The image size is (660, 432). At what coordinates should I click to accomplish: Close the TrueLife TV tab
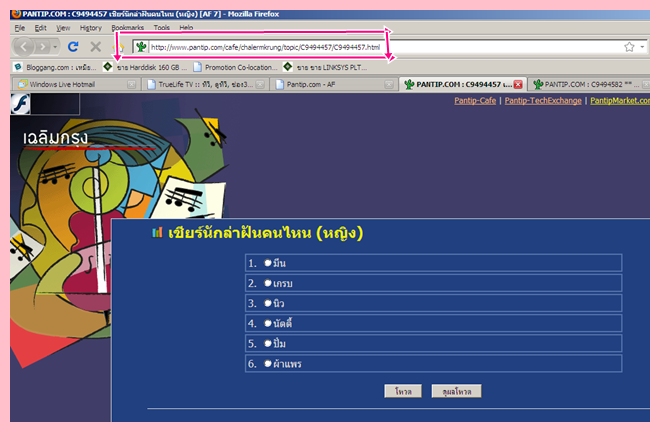click(260, 85)
